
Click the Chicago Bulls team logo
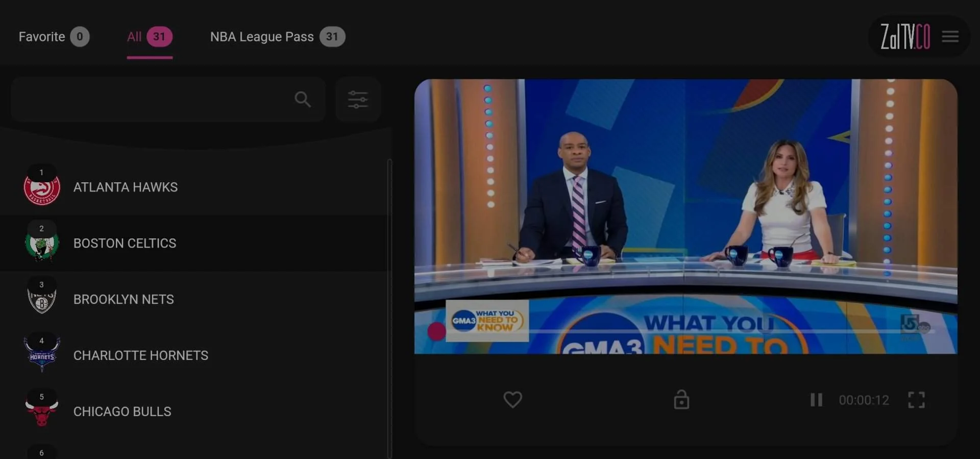tap(42, 411)
